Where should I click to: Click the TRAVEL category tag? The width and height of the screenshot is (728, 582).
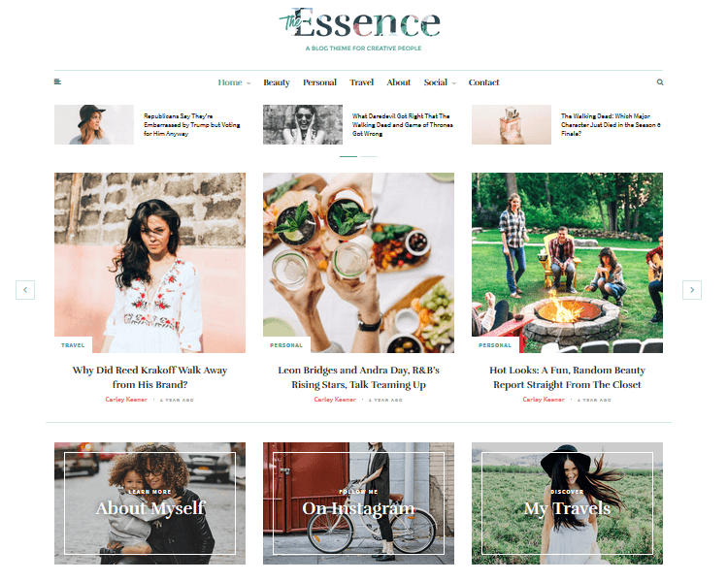[73, 345]
